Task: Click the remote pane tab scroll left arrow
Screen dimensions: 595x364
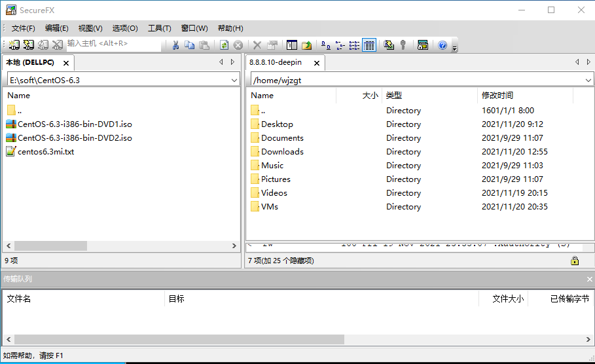Action: (577, 62)
